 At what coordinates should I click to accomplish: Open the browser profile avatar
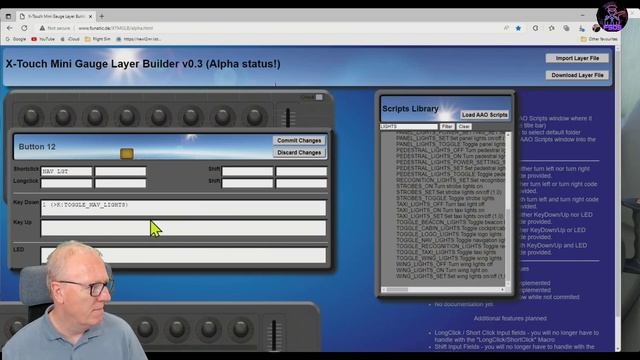(x=596, y=28)
